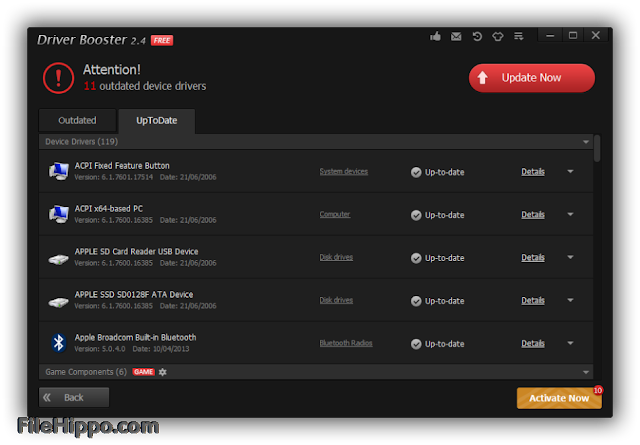Open the Bluetooth Radios category link
Screen dimensions: 640x445
tap(346, 343)
